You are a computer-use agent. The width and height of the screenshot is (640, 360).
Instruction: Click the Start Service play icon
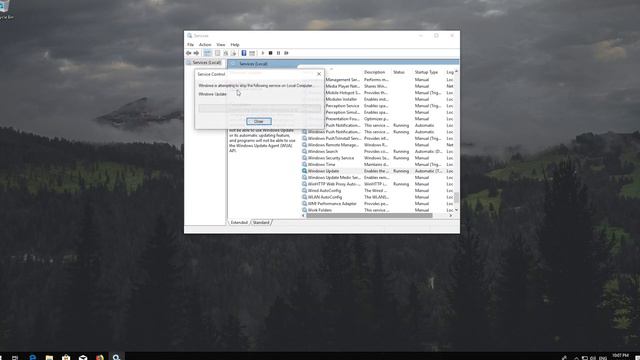(262, 53)
